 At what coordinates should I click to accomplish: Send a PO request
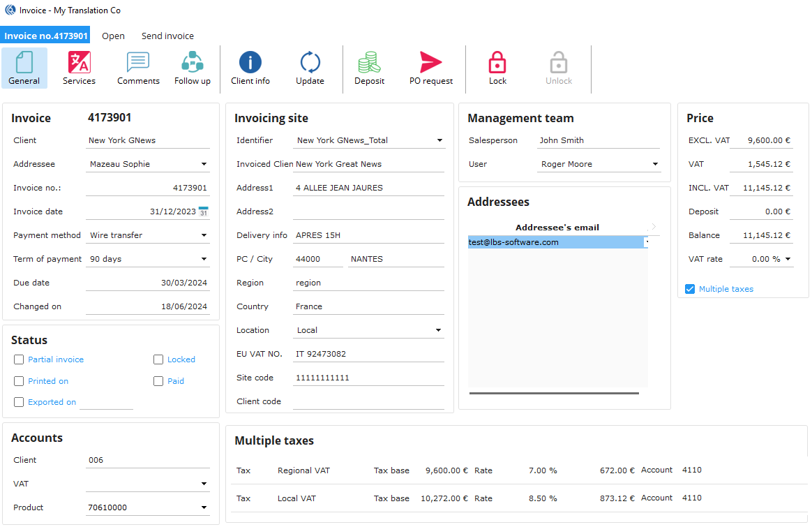(x=430, y=68)
